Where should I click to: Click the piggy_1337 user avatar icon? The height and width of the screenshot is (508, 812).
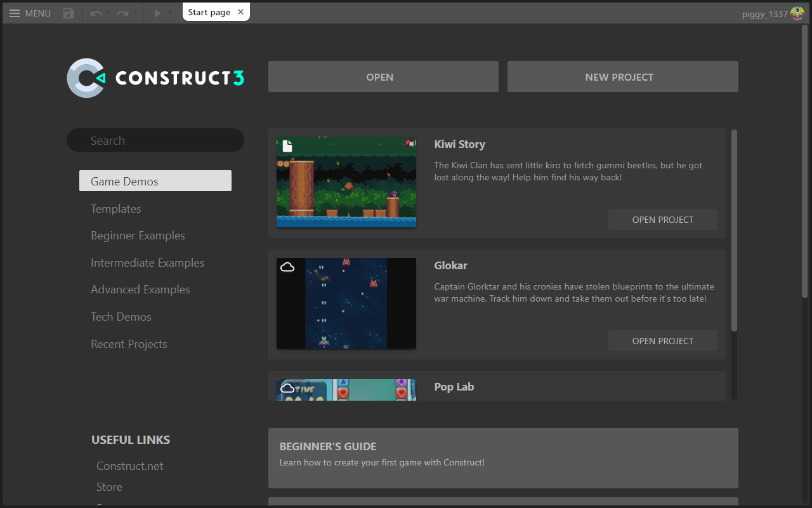coord(797,13)
